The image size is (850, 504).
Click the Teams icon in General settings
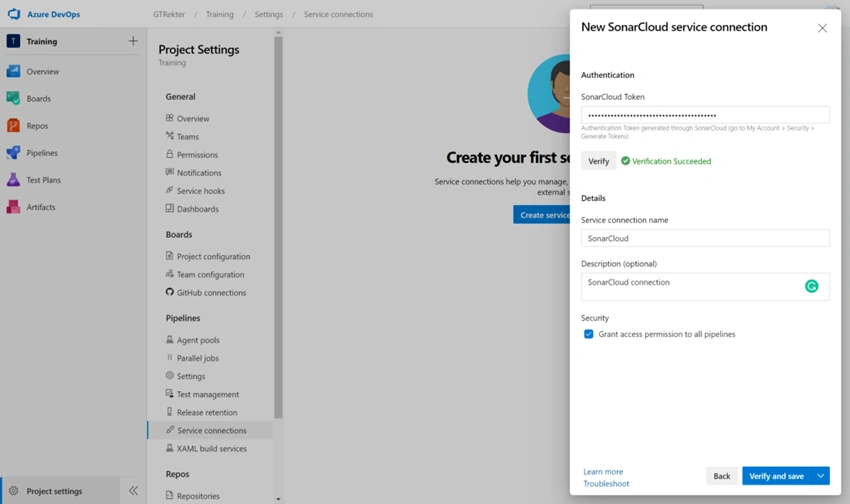[x=170, y=136]
